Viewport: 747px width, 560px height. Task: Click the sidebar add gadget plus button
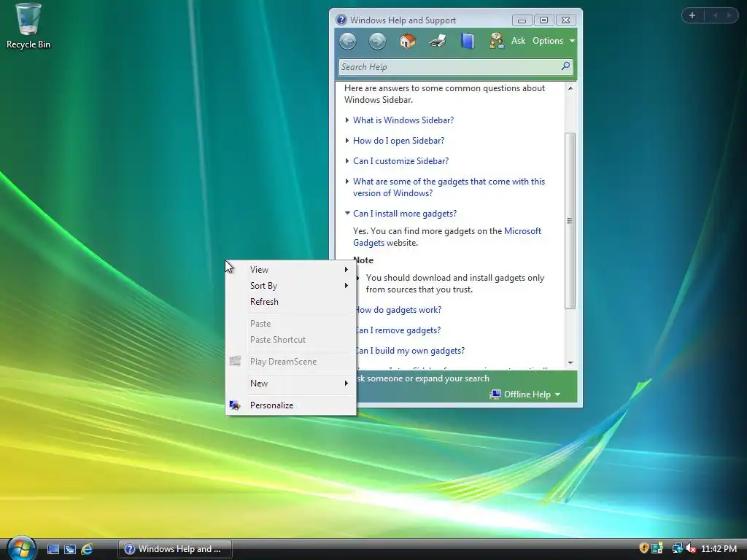click(x=692, y=15)
